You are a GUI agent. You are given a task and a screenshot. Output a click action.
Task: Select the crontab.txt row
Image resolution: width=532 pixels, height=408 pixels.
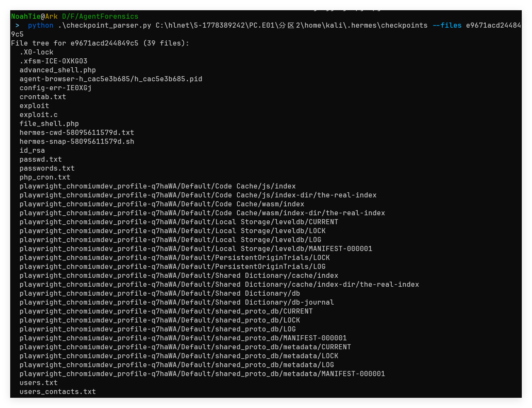pyautogui.click(x=43, y=97)
